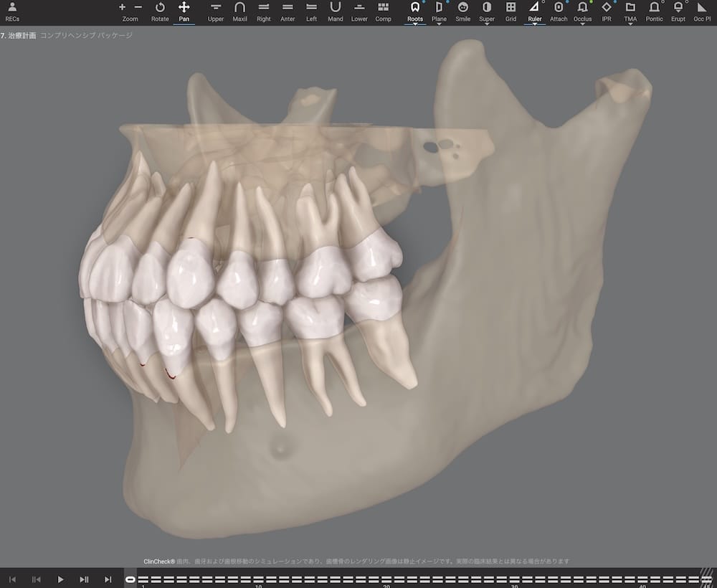Click the Plane tool icon
Image resolution: width=717 pixels, height=588 pixels.
(439, 7)
